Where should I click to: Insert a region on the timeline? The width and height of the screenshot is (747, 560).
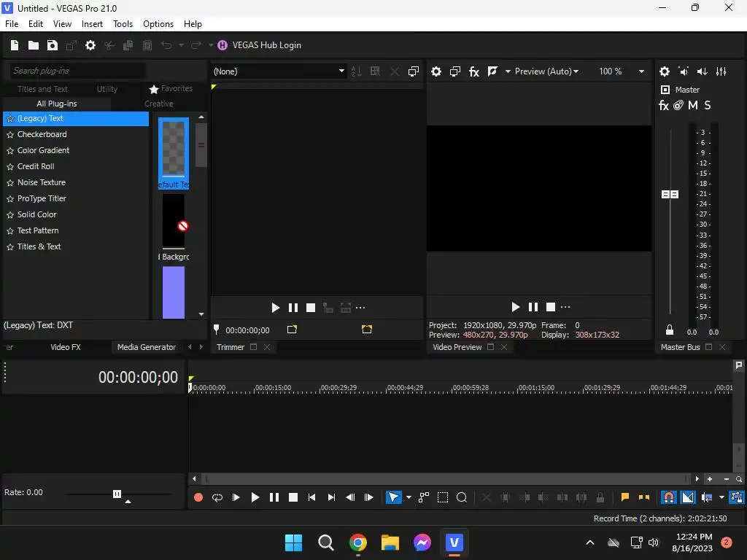[x=644, y=497]
